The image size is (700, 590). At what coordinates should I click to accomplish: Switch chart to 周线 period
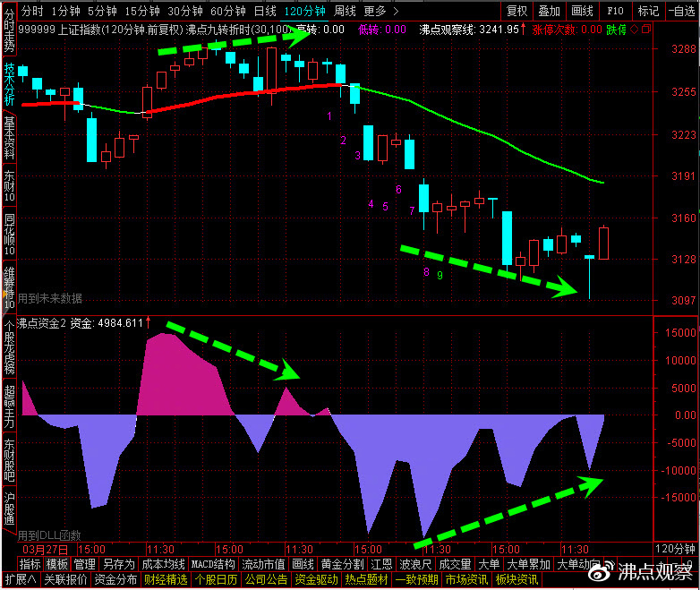(x=345, y=11)
